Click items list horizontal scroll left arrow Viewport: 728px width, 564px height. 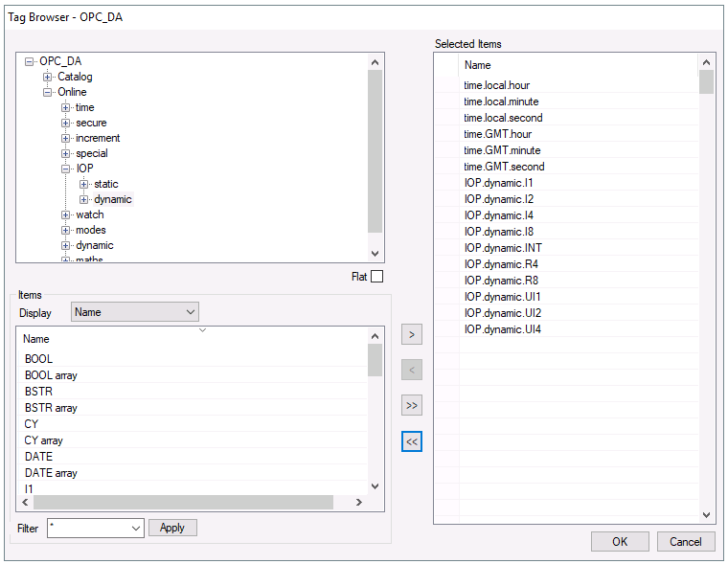[25, 503]
